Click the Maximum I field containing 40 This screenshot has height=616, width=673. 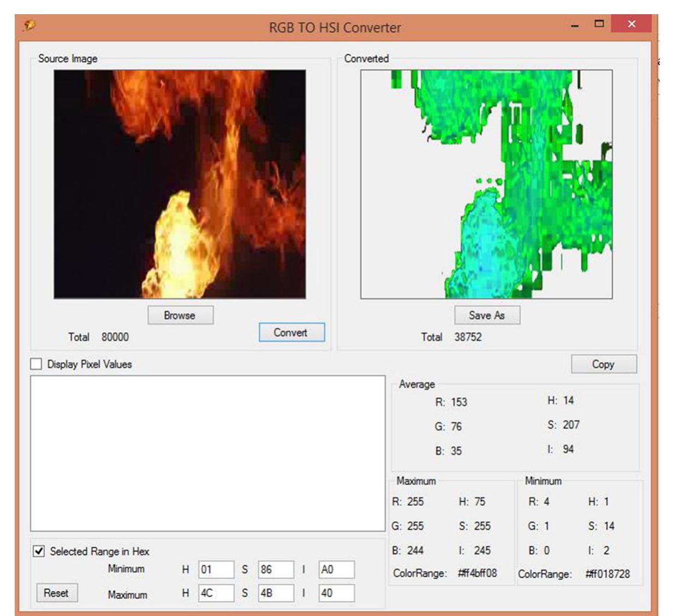tap(336, 593)
